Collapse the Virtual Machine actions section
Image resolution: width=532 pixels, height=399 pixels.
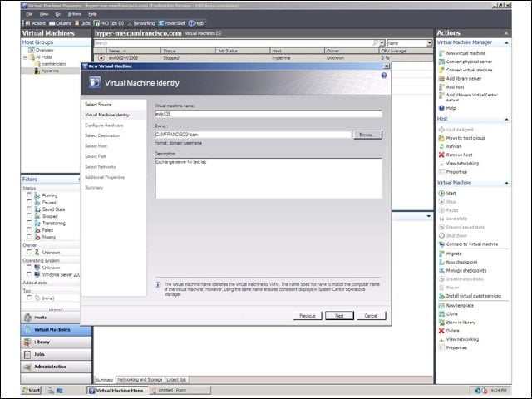coord(506,183)
